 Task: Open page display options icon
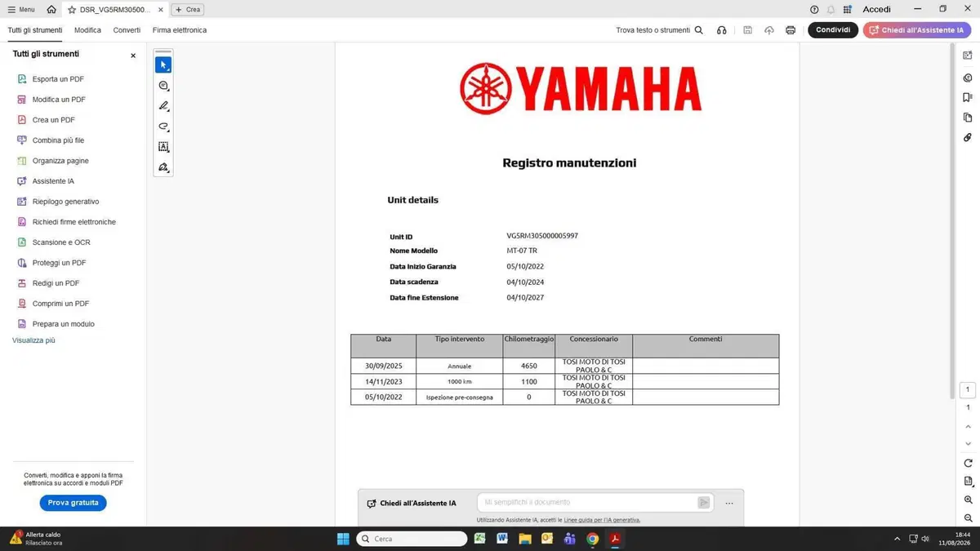click(x=968, y=481)
